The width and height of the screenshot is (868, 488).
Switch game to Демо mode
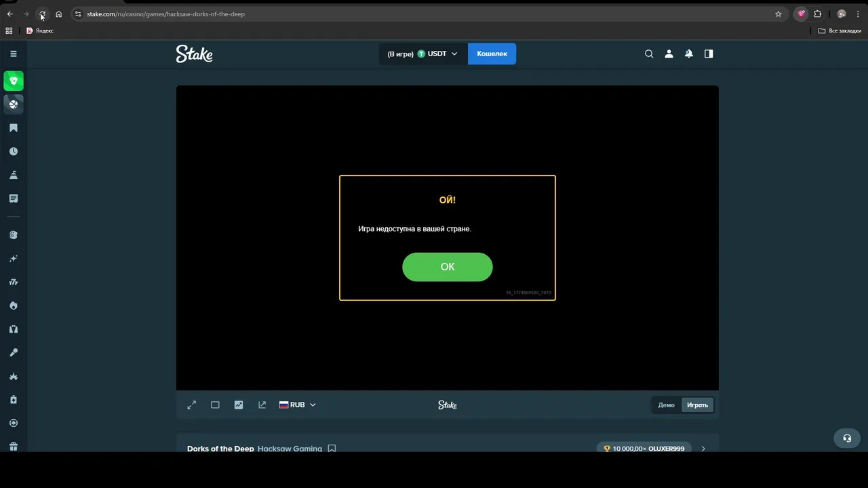click(667, 405)
